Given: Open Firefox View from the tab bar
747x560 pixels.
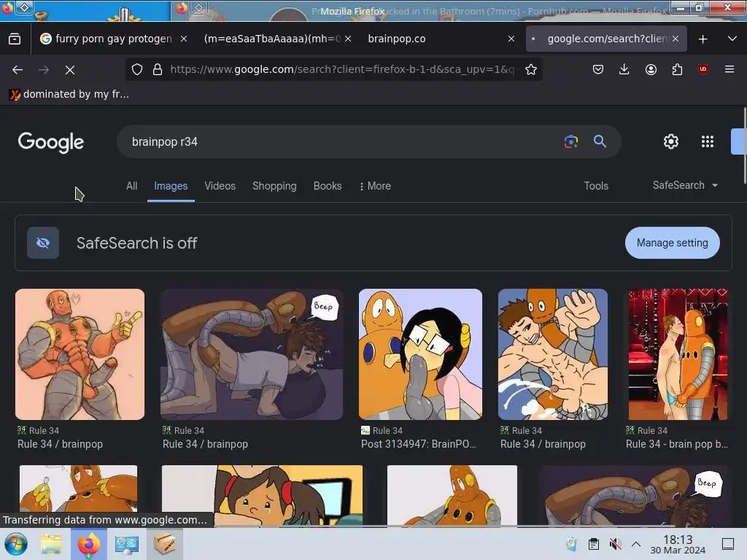Looking at the screenshot, I should [x=15, y=39].
